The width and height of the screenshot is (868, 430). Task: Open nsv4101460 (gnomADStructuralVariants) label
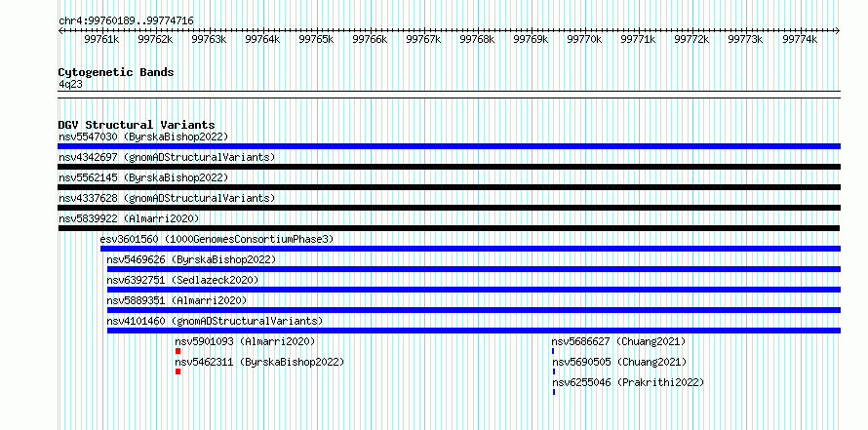point(215,321)
